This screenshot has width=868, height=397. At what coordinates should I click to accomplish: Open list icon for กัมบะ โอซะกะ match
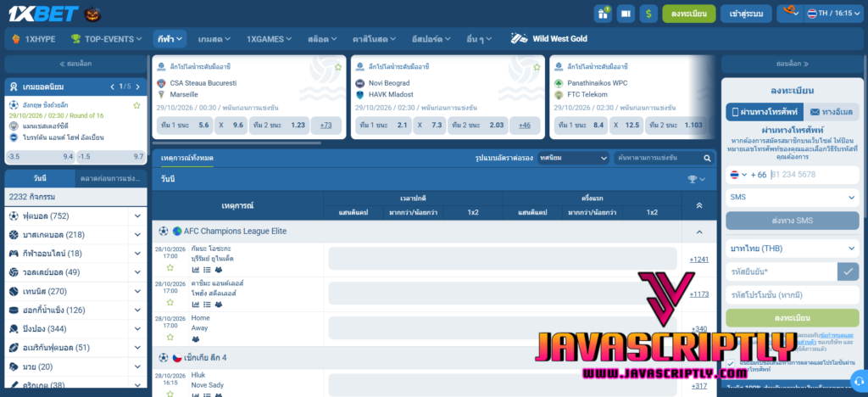pyautogui.click(x=207, y=270)
